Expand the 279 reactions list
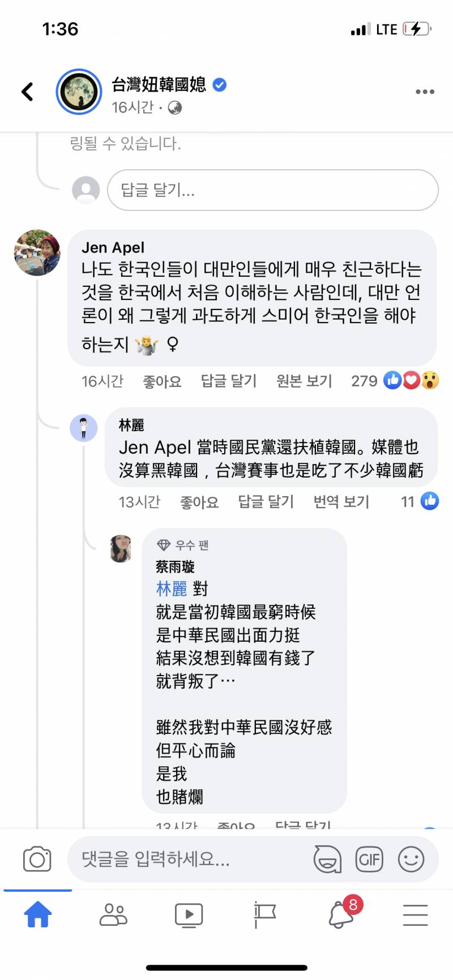 pos(364,380)
